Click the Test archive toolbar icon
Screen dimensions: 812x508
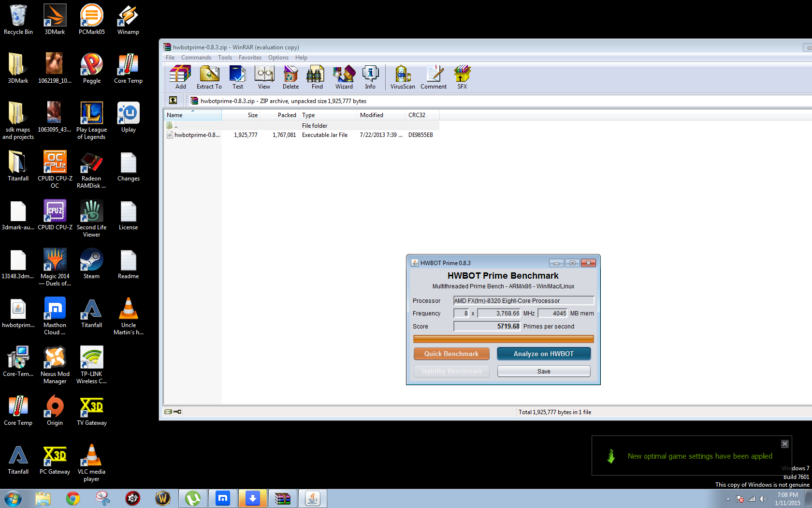[238, 77]
